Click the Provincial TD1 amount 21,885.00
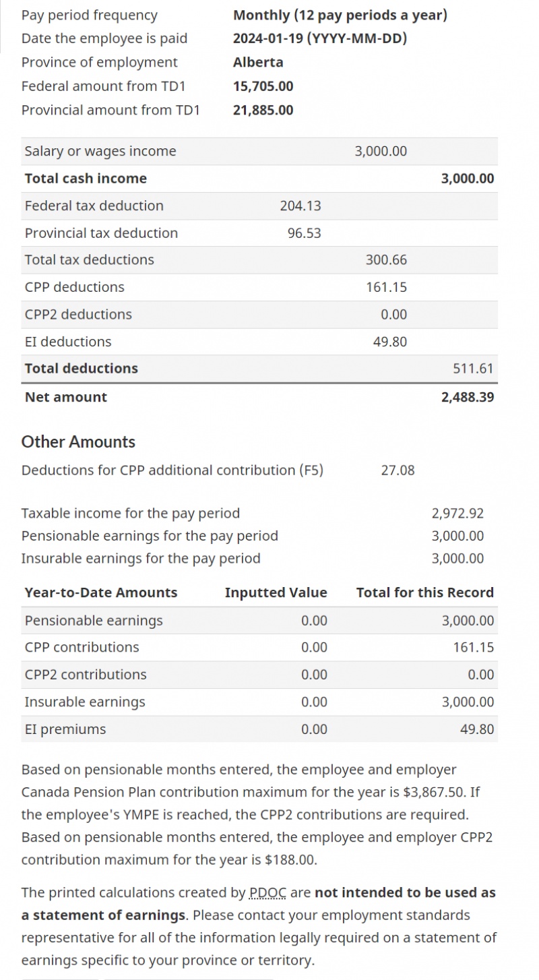The width and height of the screenshot is (539, 980). 263,111
